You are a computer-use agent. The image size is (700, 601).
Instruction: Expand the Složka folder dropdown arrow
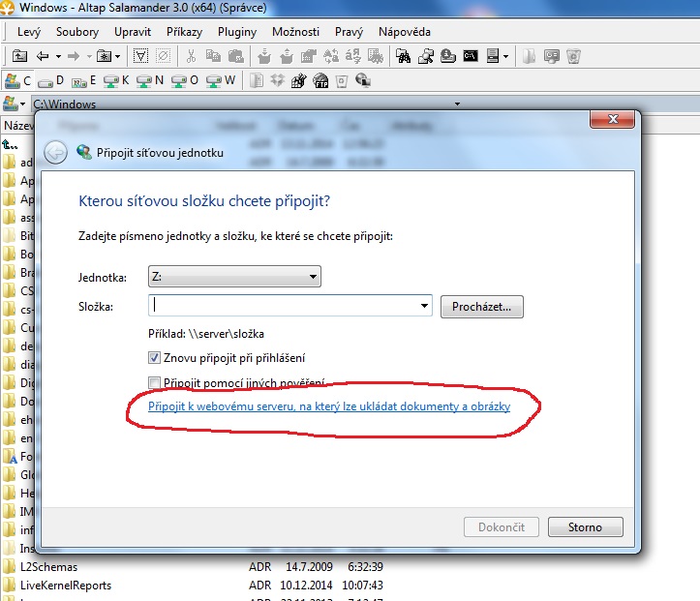(425, 307)
